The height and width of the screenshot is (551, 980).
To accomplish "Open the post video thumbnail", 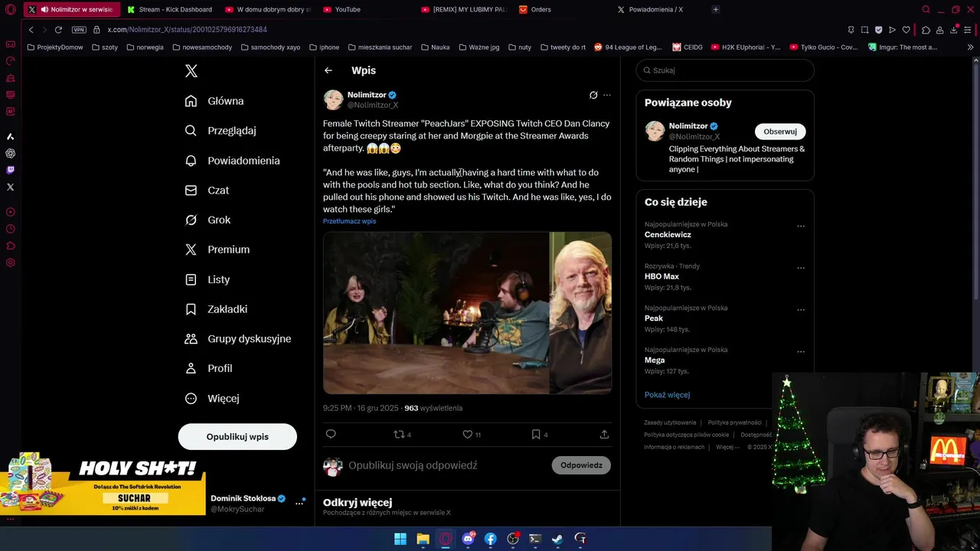I will [x=467, y=313].
